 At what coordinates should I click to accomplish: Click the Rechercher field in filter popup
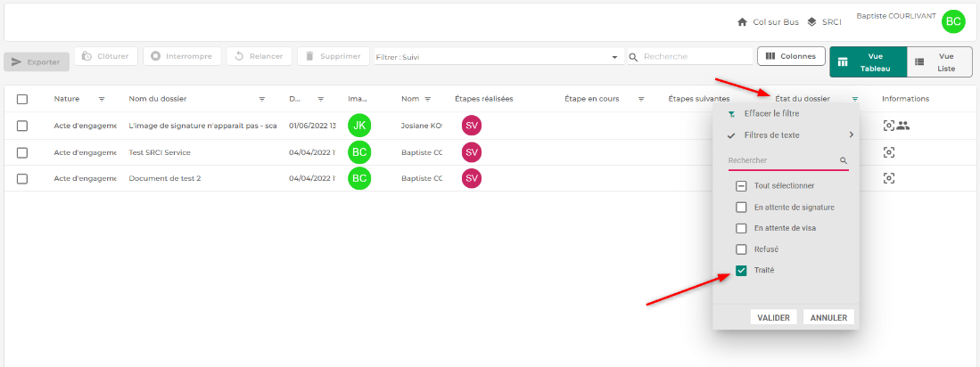click(x=782, y=160)
